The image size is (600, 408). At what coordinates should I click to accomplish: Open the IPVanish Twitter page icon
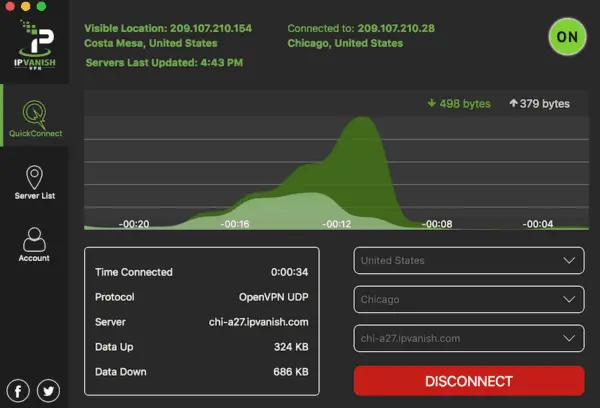click(48, 391)
